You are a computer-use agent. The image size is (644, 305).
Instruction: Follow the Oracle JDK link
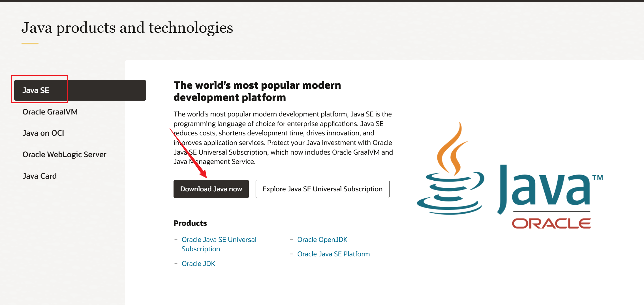[x=198, y=264]
